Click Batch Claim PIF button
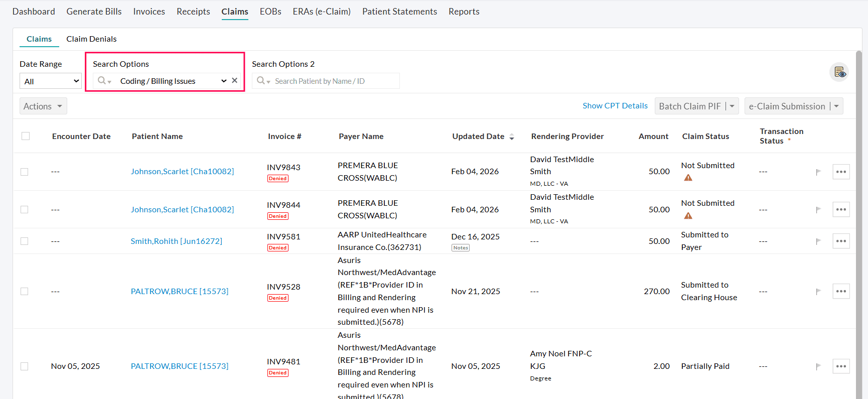The width and height of the screenshot is (868, 399). [690, 106]
